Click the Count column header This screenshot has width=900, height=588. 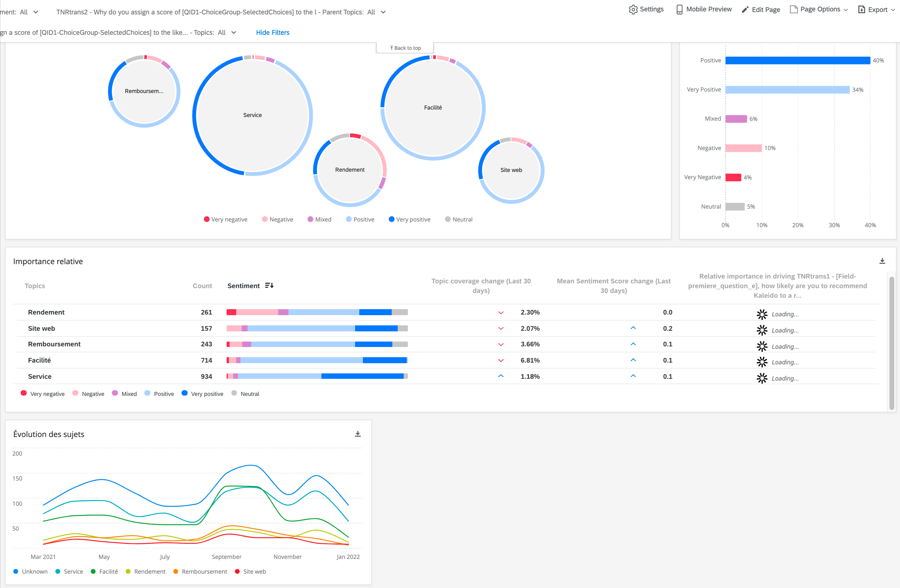[202, 286]
